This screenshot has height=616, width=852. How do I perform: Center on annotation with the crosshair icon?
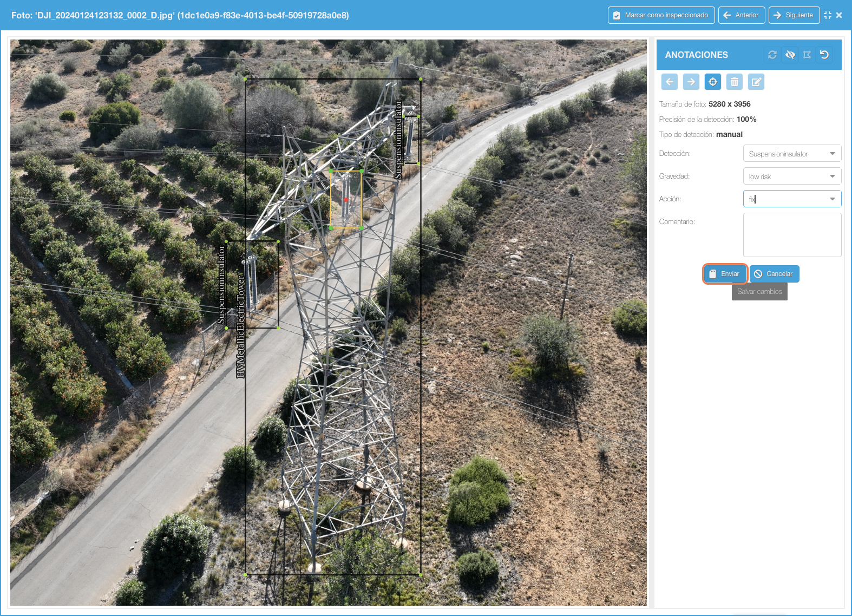(713, 82)
